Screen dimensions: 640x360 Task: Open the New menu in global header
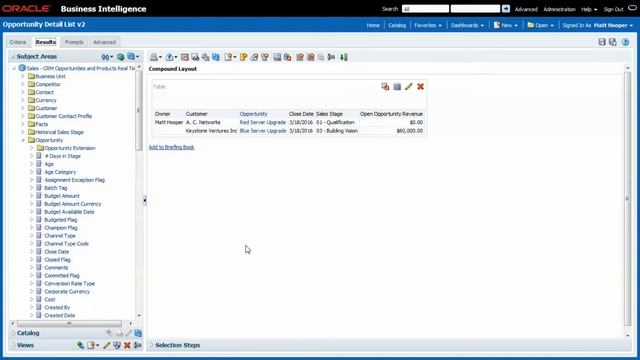click(x=505, y=25)
